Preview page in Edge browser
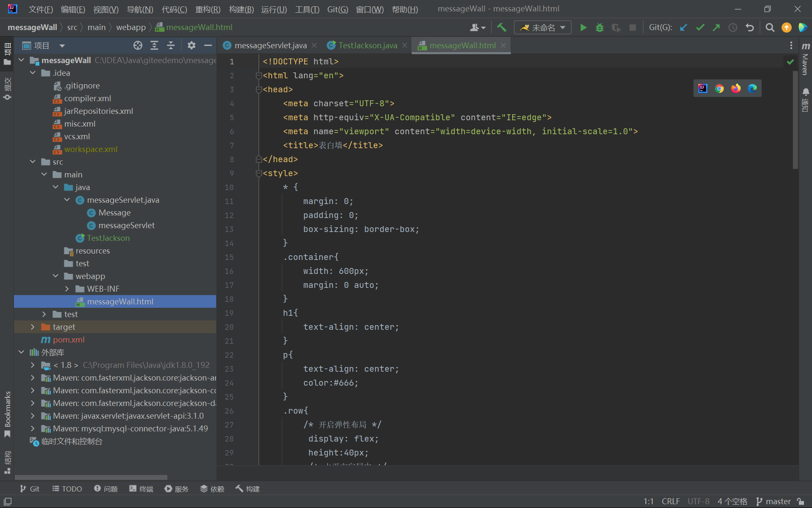Image resolution: width=812 pixels, height=508 pixels. (x=752, y=88)
